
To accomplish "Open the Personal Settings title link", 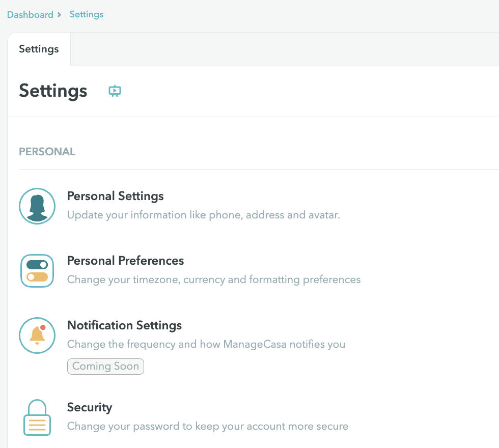I will (116, 196).
